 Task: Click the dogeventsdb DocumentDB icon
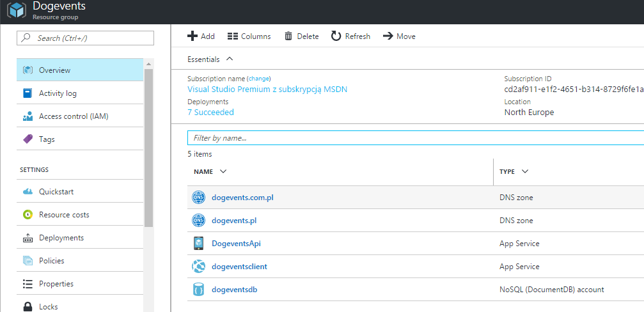point(198,290)
